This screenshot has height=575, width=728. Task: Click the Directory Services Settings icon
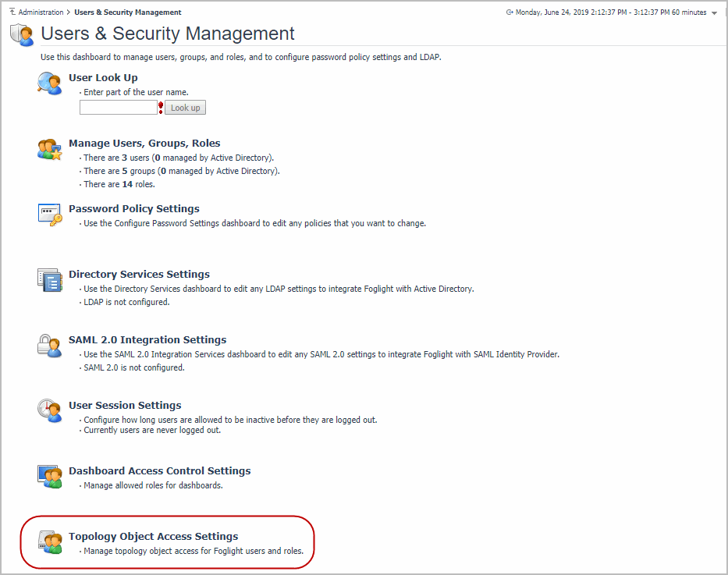[49, 279]
